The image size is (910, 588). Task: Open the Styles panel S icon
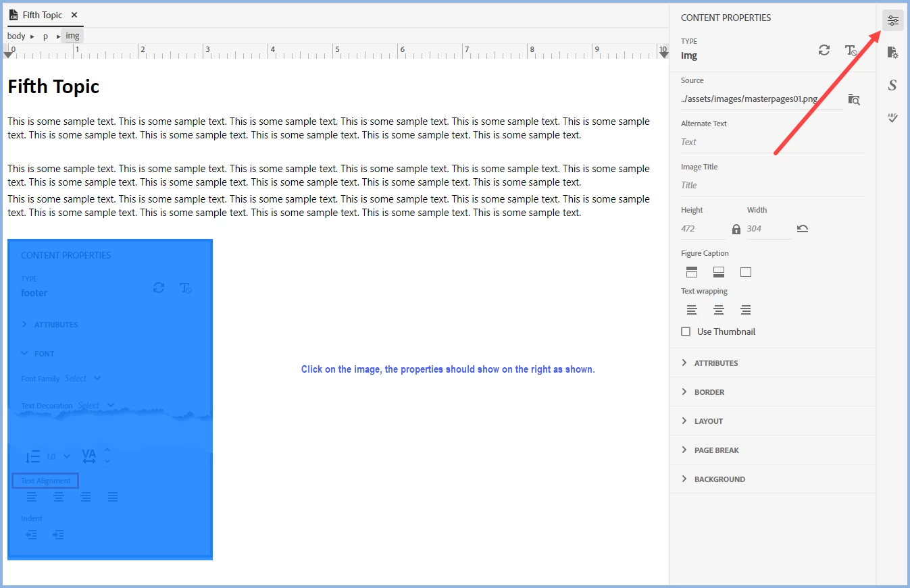pyautogui.click(x=892, y=85)
